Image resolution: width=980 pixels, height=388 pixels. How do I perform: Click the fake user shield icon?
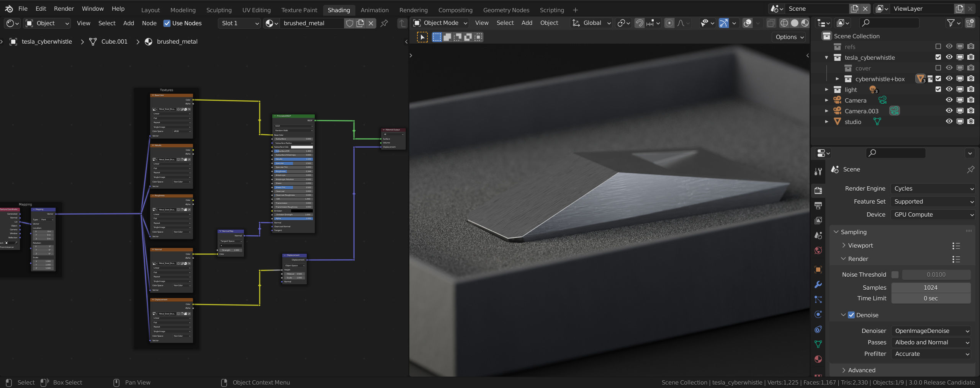pyautogui.click(x=349, y=23)
